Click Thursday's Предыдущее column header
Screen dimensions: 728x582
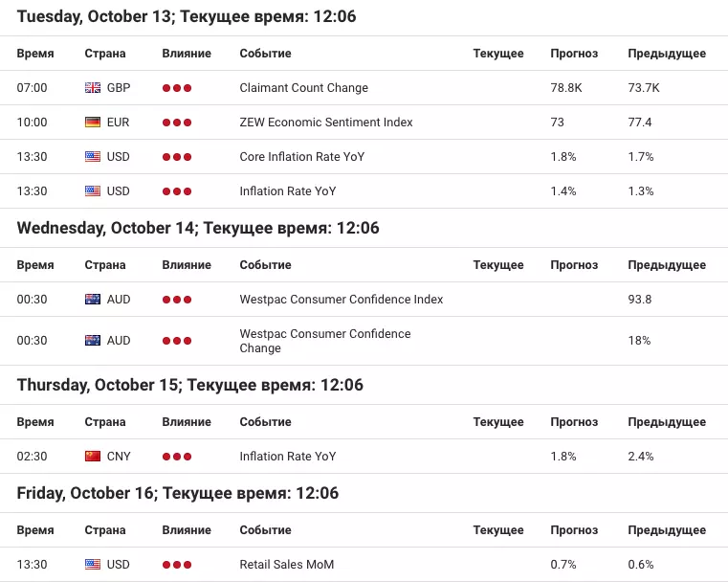pos(667,422)
